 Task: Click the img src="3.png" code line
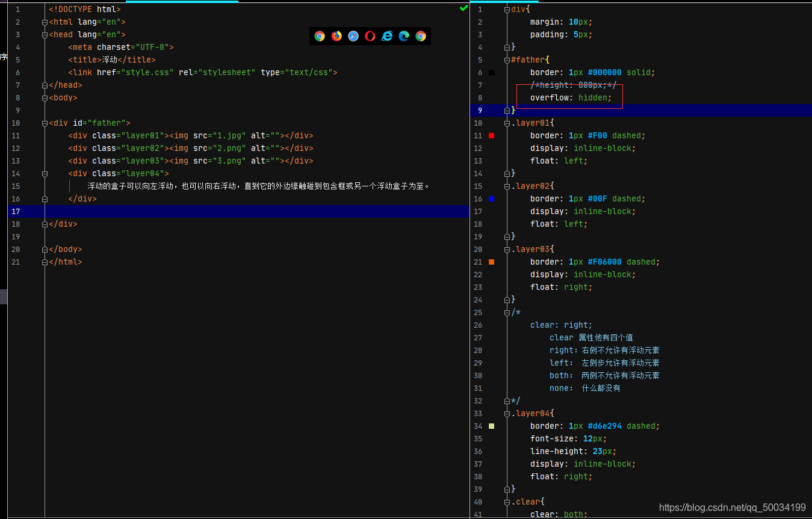(x=191, y=161)
